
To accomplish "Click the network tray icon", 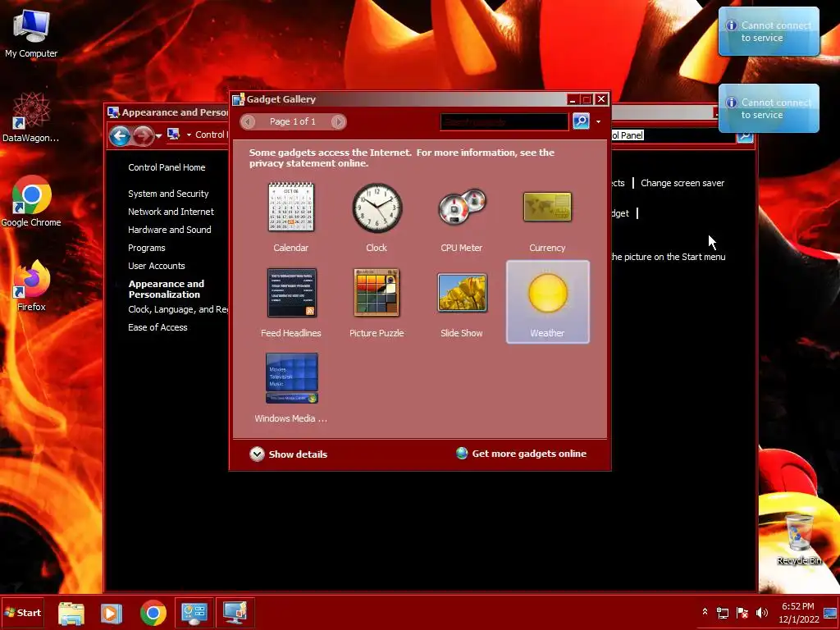I will (x=723, y=612).
